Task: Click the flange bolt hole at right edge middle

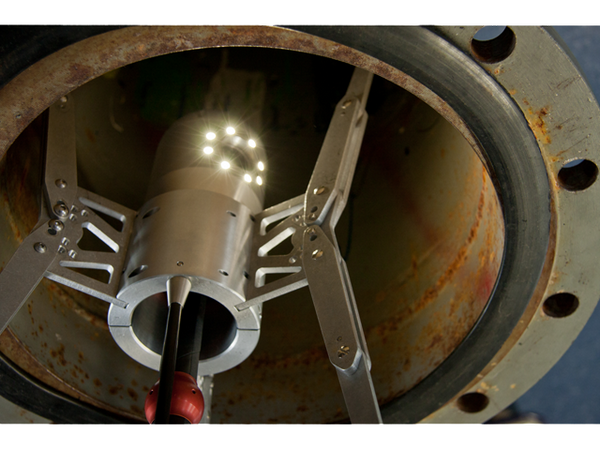Action: [577, 174]
